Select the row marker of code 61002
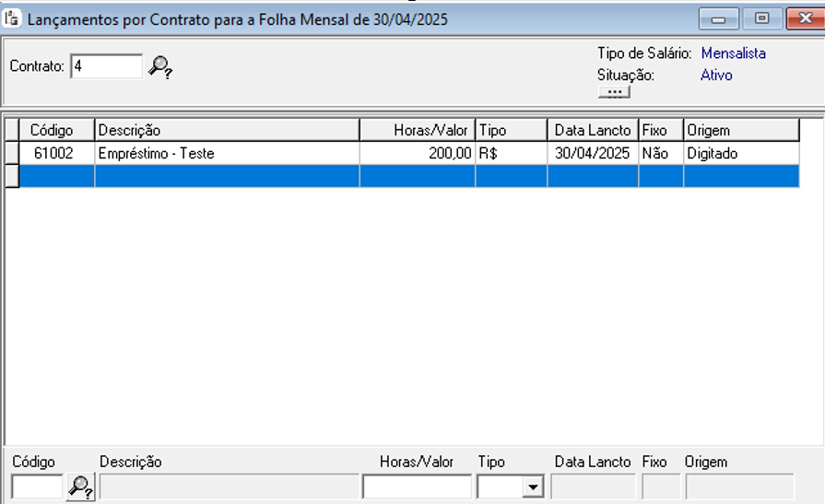Screen dimensions: 825x504 tap(12, 154)
